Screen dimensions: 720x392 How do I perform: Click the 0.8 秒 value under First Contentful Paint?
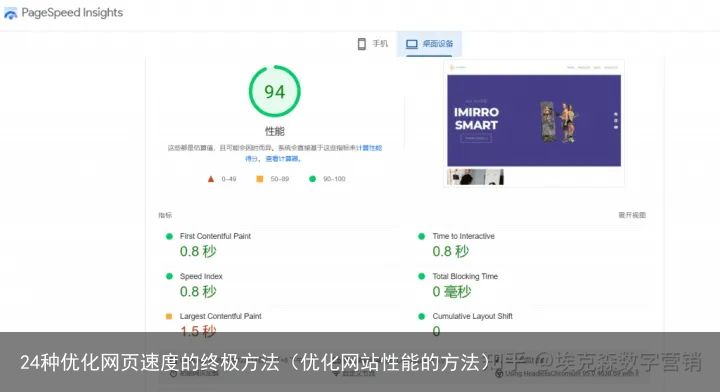pyautogui.click(x=198, y=251)
